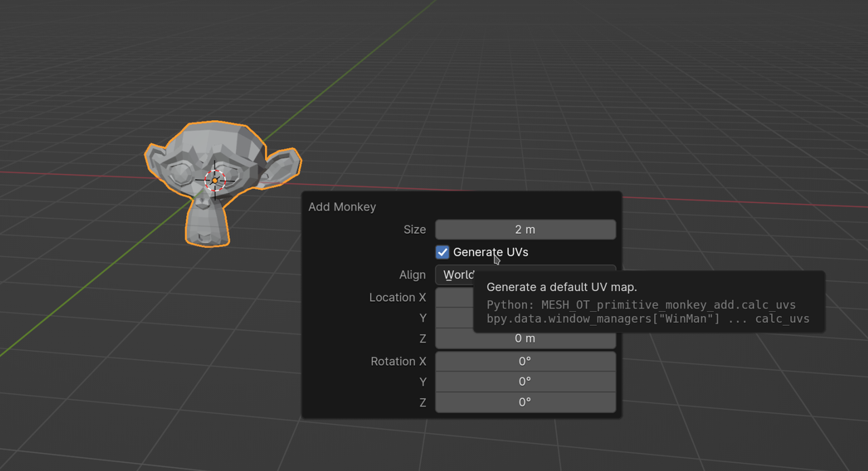Click the Size field showing 2 m
This screenshot has height=471, width=868.
coord(526,229)
